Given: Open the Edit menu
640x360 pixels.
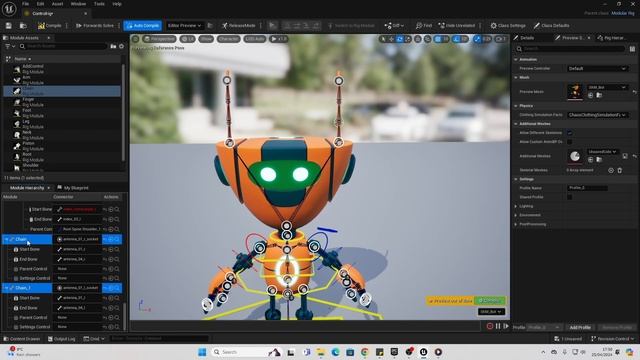Looking at the screenshot, I should (x=40, y=4).
